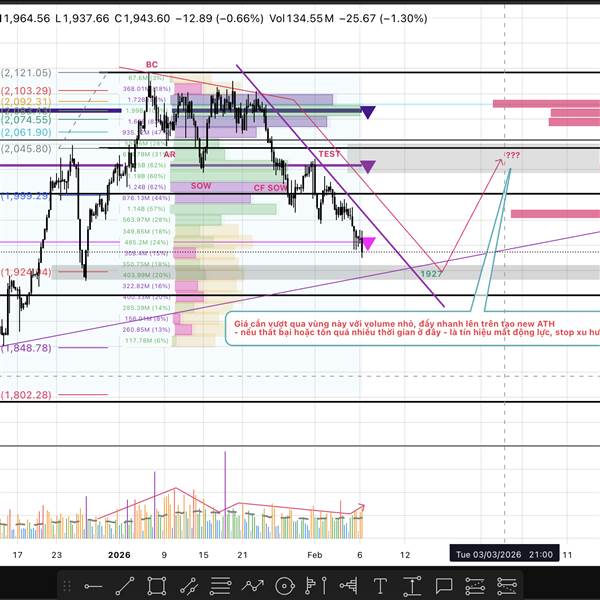Viewport: 600px width, 600px height.
Task: Select the arrow path drawing tool
Action: coord(253,586)
